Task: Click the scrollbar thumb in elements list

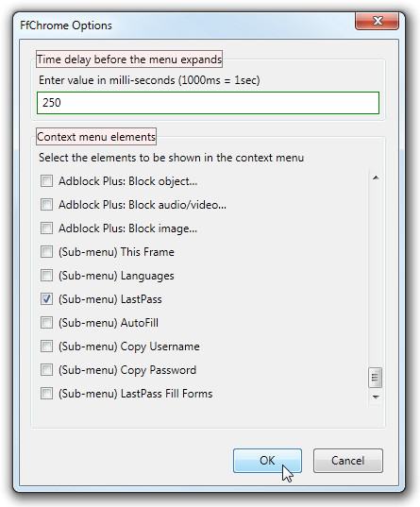Action: pos(375,378)
